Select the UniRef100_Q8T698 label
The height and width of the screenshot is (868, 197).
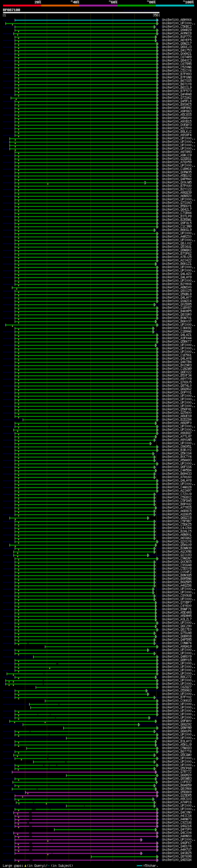point(177,856)
